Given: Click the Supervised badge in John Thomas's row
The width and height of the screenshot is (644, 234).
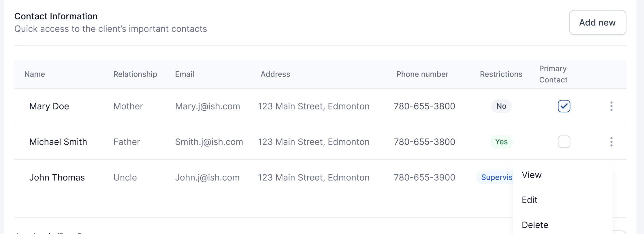Looking at the screenshot, I should click(x=495, y=177).
